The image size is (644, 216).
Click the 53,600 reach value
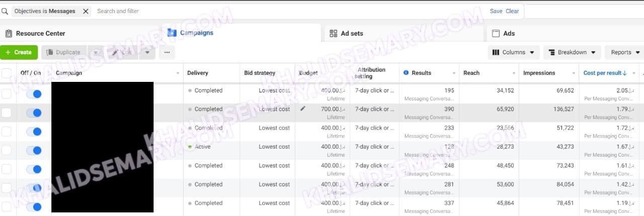[x=505, y=184]
